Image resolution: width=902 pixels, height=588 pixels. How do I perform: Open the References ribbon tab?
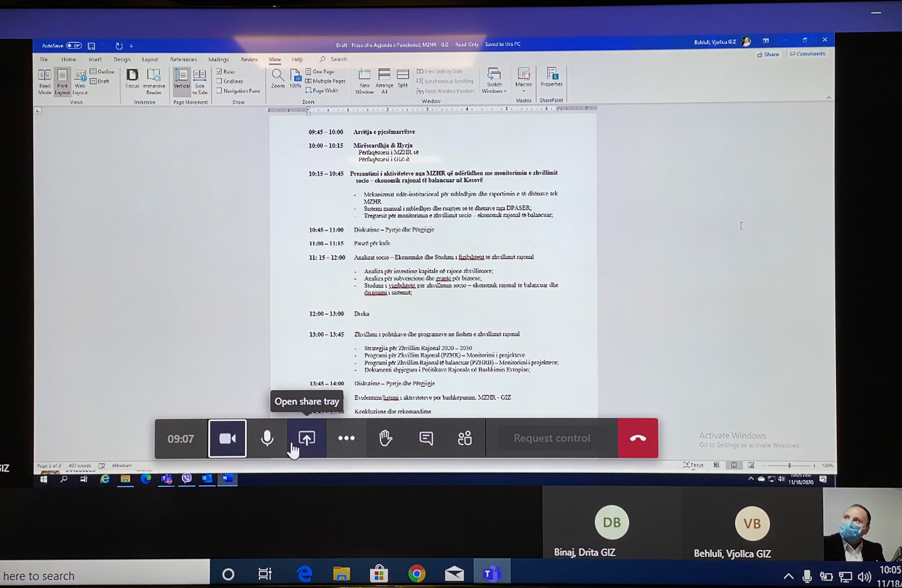tap(183, 59)
